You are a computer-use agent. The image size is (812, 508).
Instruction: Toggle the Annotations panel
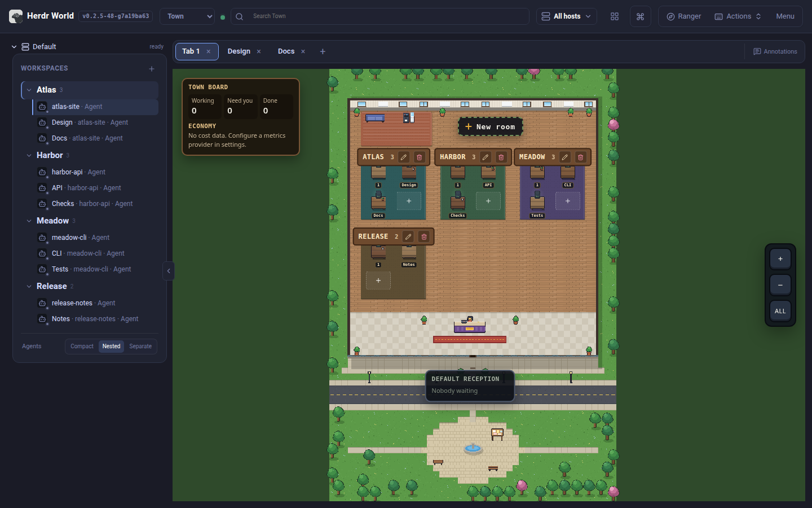point(775,51)
